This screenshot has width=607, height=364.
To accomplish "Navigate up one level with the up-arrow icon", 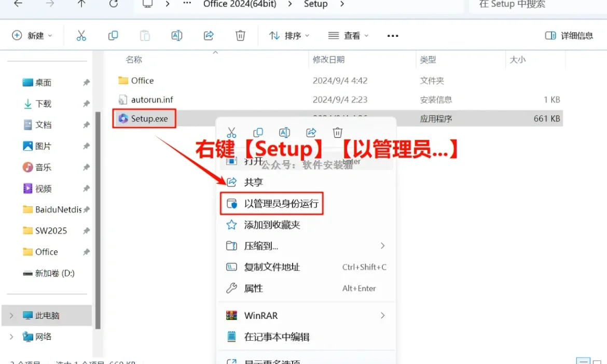I will 81,4.
